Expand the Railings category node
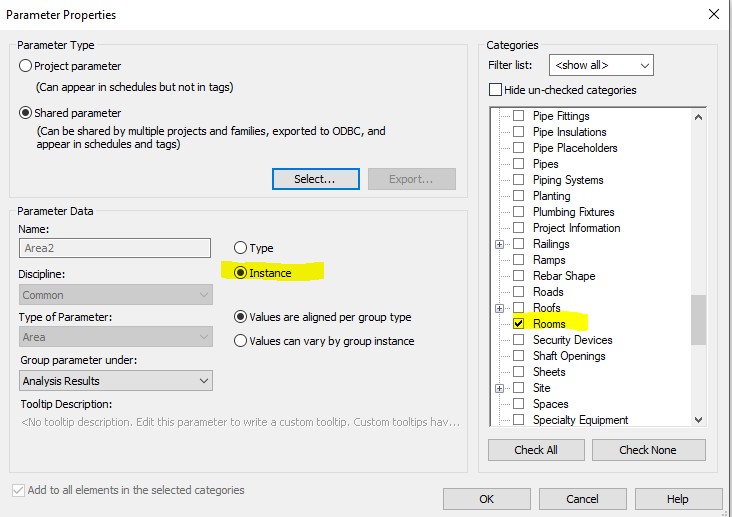 [499, 244]
